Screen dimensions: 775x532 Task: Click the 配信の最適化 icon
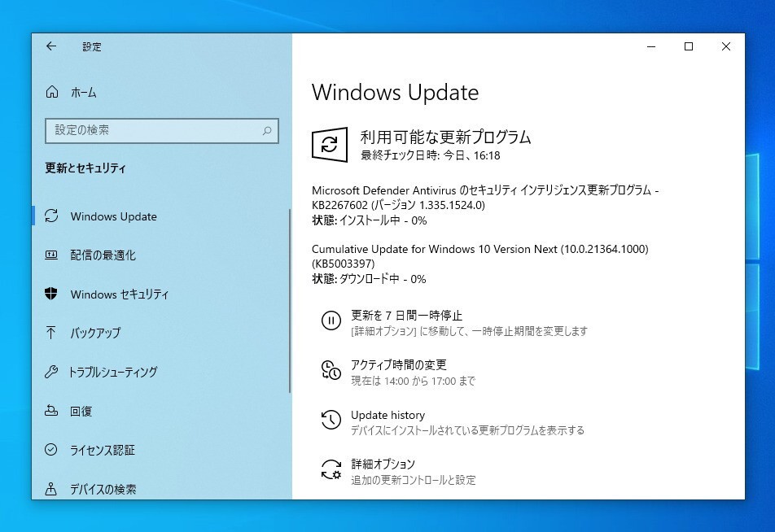coord(51,255)
